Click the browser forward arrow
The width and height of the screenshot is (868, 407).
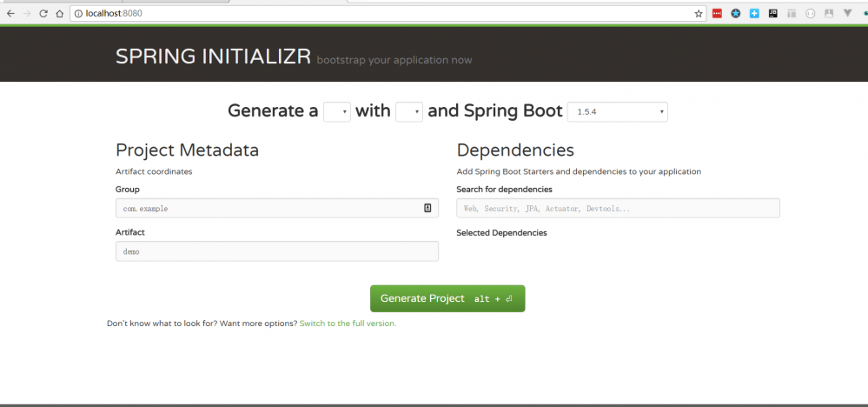point(27,14)
